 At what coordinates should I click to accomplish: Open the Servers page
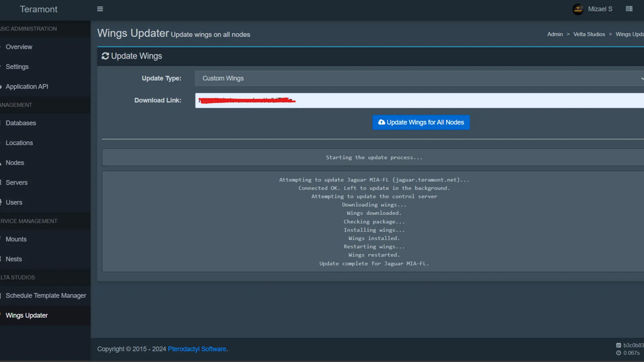pyautogui.click(x=16, y=182)
